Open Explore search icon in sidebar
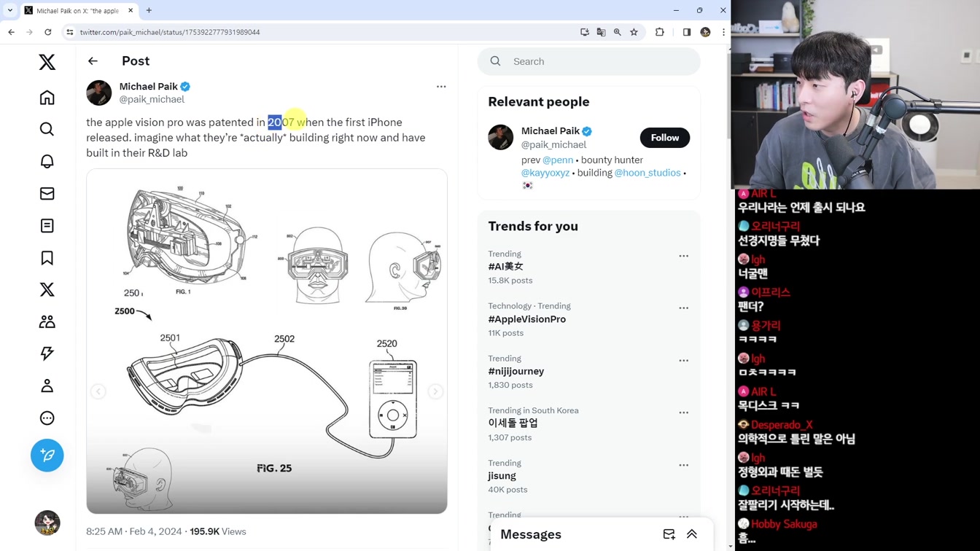Viewport: 980px width, 551px height. [x=47, y=129]
